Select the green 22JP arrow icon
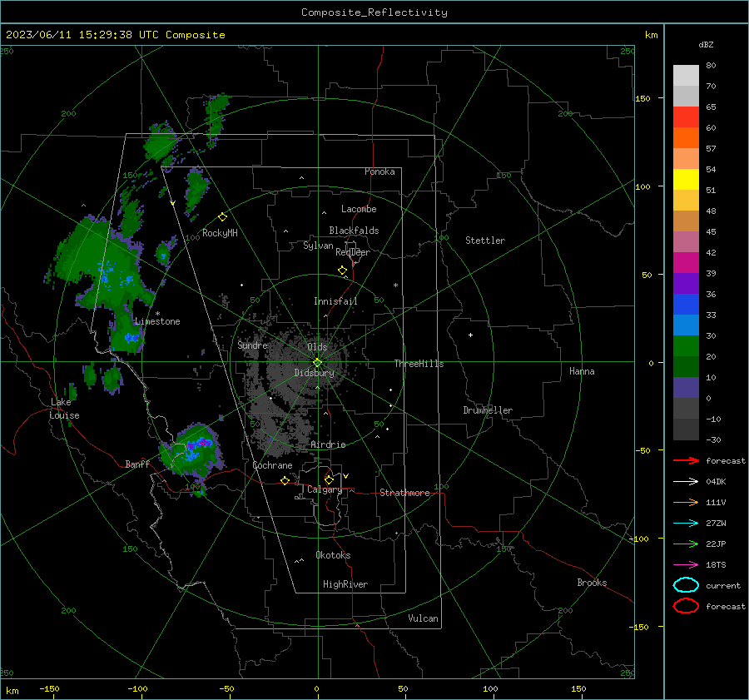 pyautogui.click(x=686, y=544)
